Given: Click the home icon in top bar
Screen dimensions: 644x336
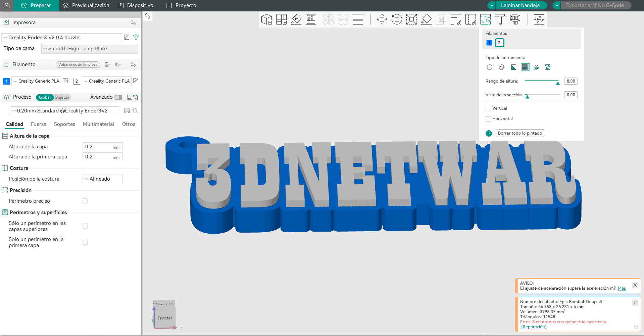Looking at the screenshot, I should coord(6,5).
